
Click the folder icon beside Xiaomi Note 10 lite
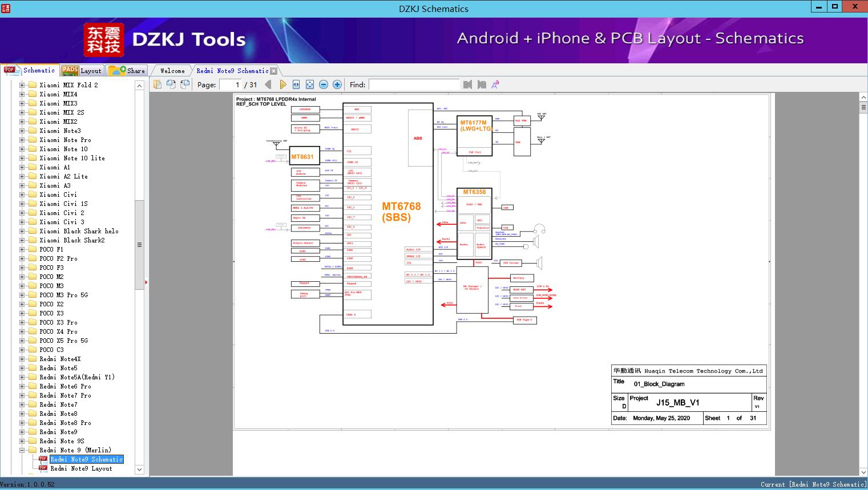click(33, 158)
